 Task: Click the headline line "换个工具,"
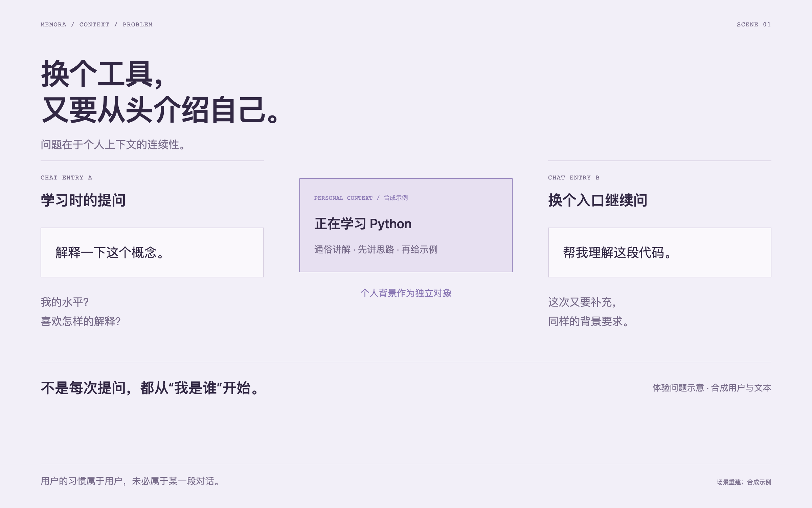click(102, 74)
